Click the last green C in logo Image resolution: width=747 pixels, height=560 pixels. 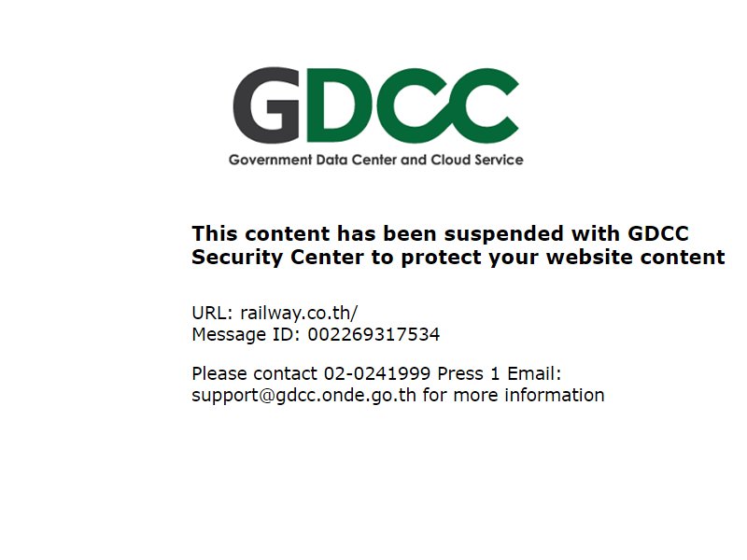481,105
